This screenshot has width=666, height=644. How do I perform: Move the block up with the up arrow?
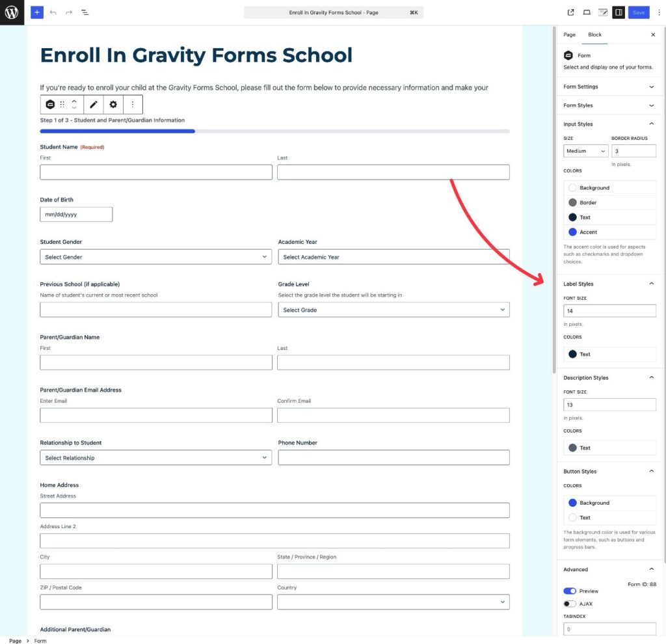pos(74,101)
